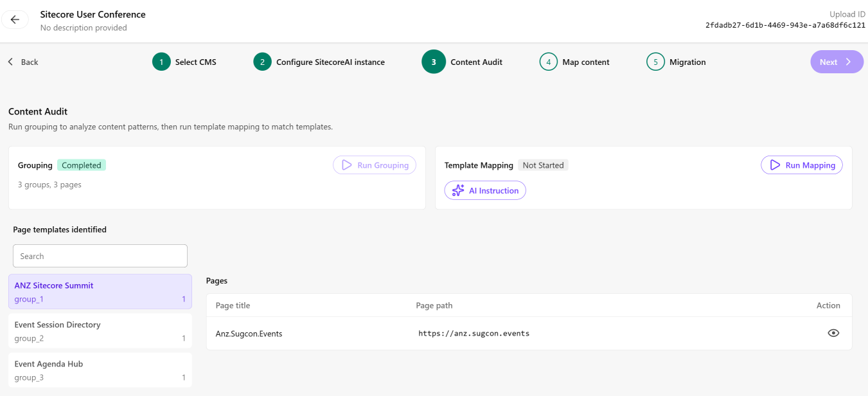Screen dimensions: 868x396
Task: Click the 'Page templates identified' heading
Action: 60,230
